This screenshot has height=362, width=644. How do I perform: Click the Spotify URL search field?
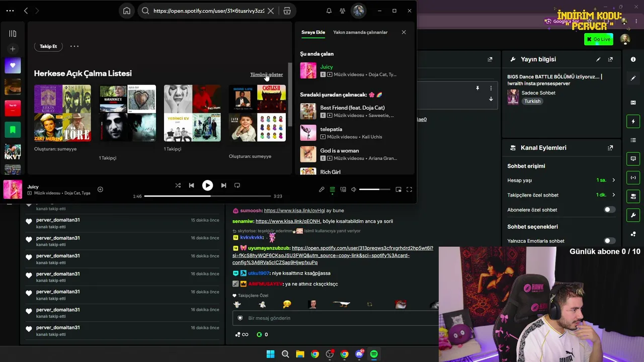point(208,11)
